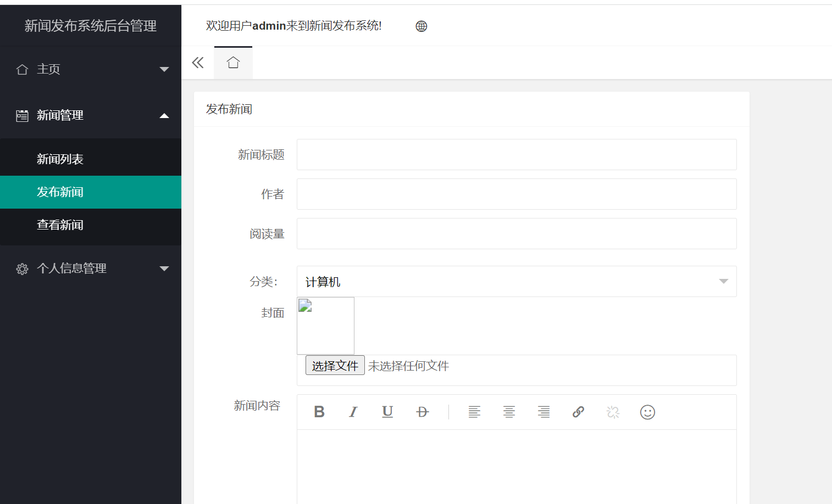Image resolution: width=832 pixels, height=504 pixels.
Task: Open 新闻列表 in the sidebar
Action: (91, 159)
